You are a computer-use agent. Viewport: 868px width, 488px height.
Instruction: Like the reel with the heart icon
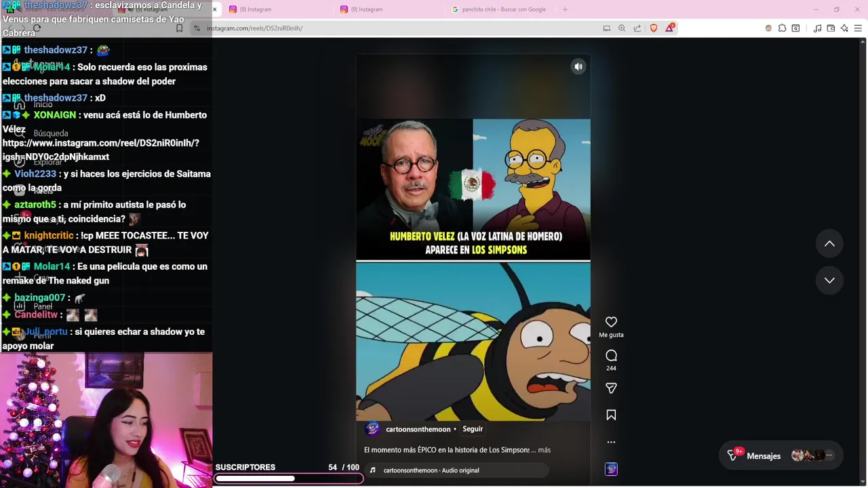coord(611,322)
